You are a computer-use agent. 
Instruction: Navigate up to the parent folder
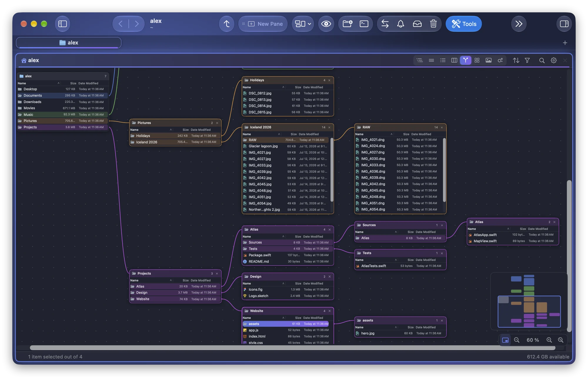coord(226,24)
